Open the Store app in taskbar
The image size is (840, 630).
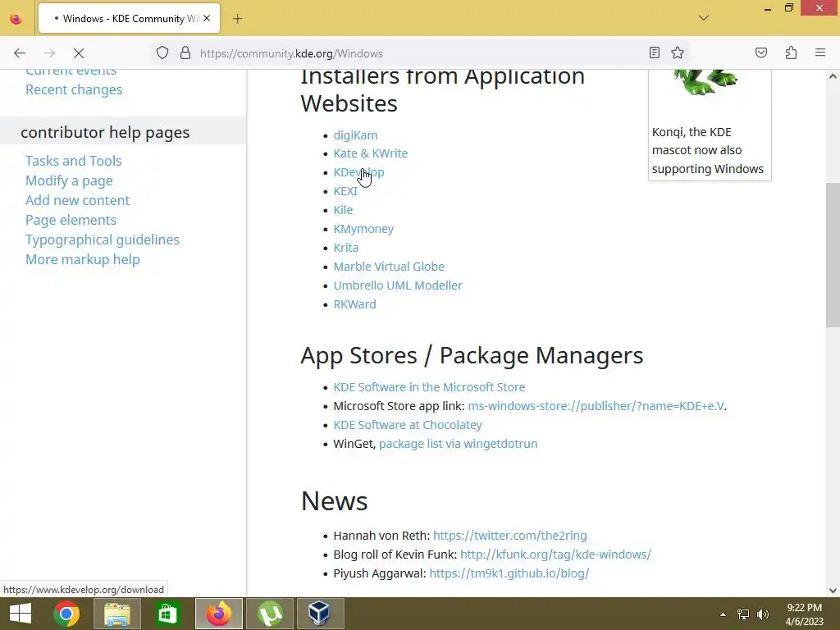coord(167,614)
